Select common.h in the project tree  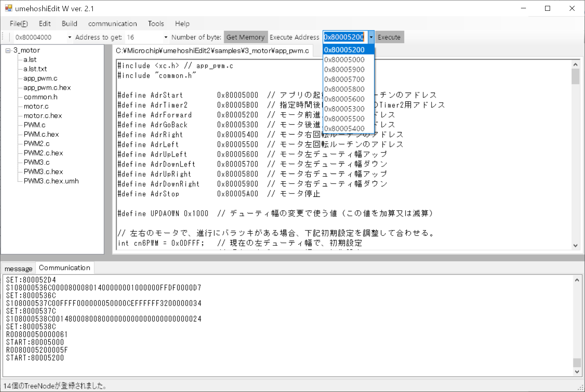click(41, 97)
